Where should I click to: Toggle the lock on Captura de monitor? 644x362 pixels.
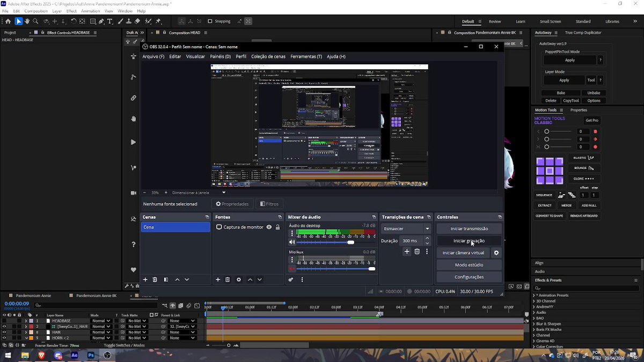pos(277,227)
